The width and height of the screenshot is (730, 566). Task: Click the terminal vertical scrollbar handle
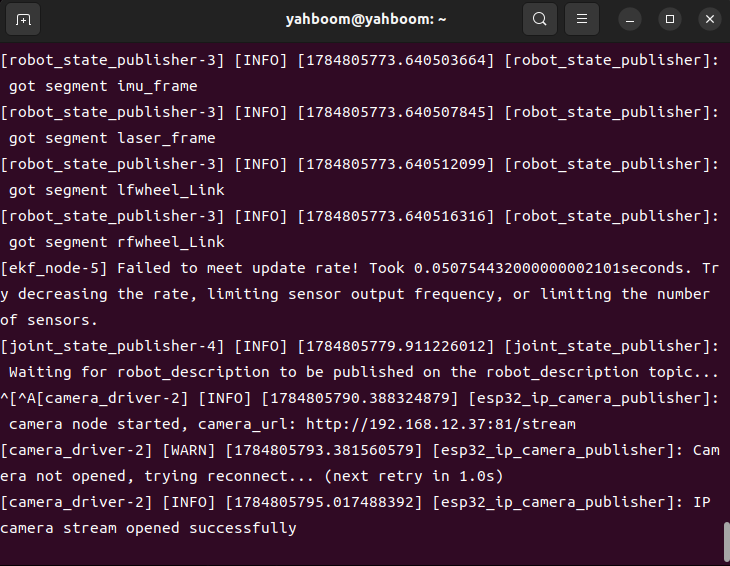(x=726, y=542)
